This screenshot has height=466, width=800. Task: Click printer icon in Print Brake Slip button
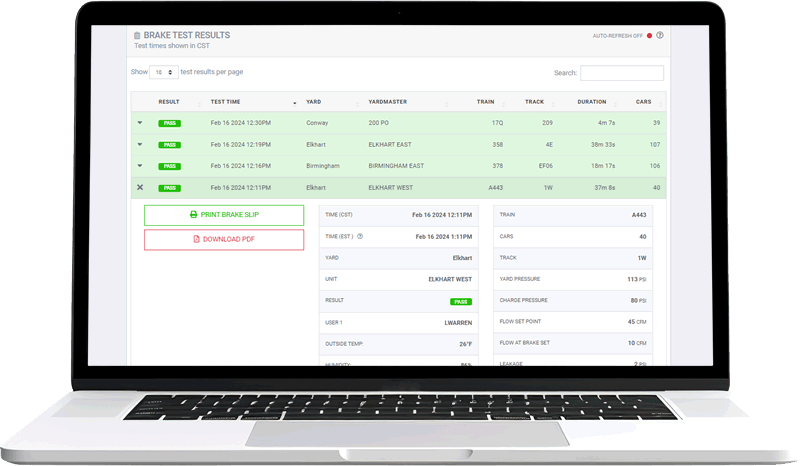(x=193, y=215)
